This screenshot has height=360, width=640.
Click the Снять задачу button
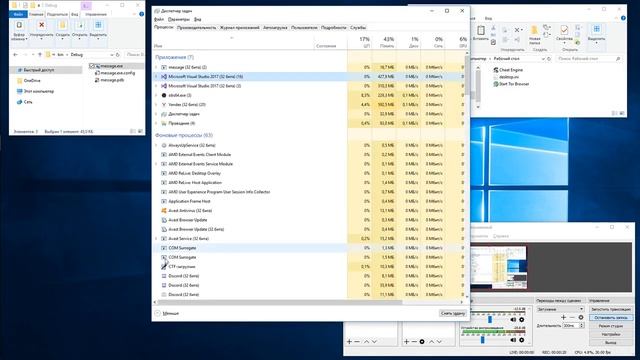pyautogui.click(x=453, y=313)
